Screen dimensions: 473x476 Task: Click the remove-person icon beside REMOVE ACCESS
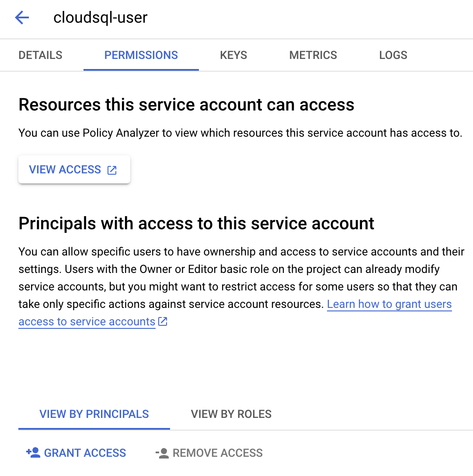click(161, 453)
